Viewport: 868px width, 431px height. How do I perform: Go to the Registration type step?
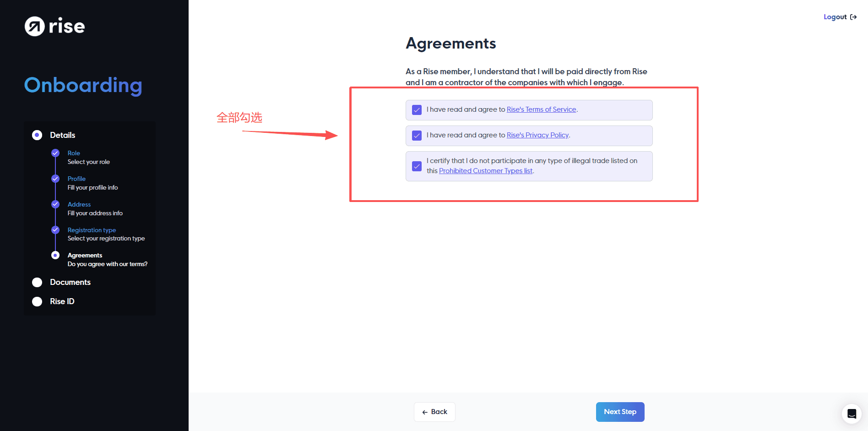pos(92,230)
